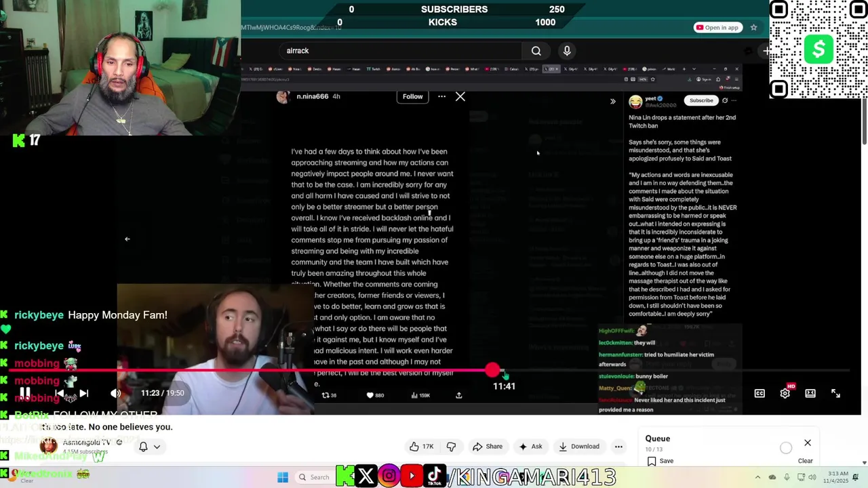Toggle the Queue panel round switch
This screenshot has width=868, height=488.
[786, 447]
